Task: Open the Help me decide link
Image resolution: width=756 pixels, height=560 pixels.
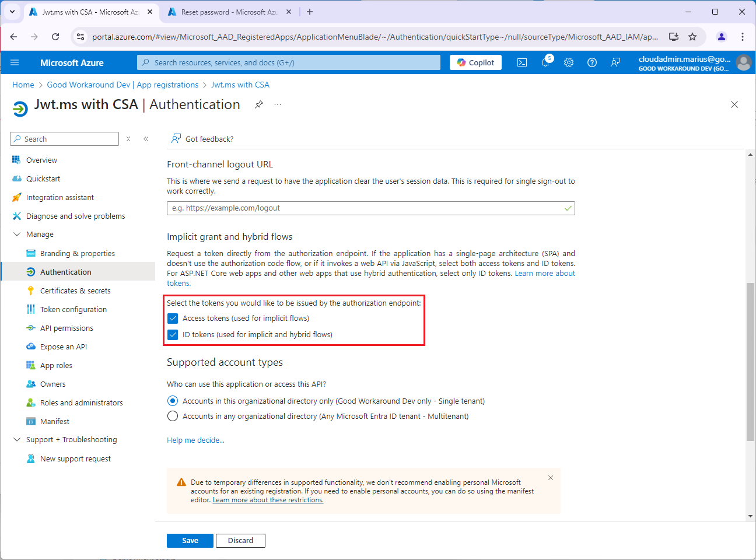Action: point(195,440)
